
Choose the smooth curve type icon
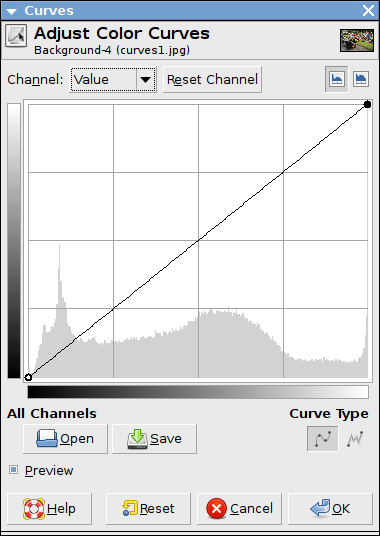(x=323, y=439)
